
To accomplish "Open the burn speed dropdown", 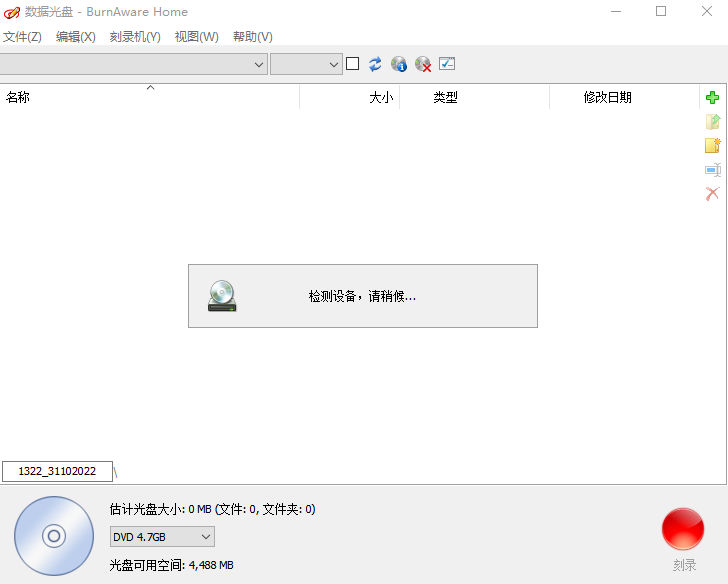I will (306, 64).
